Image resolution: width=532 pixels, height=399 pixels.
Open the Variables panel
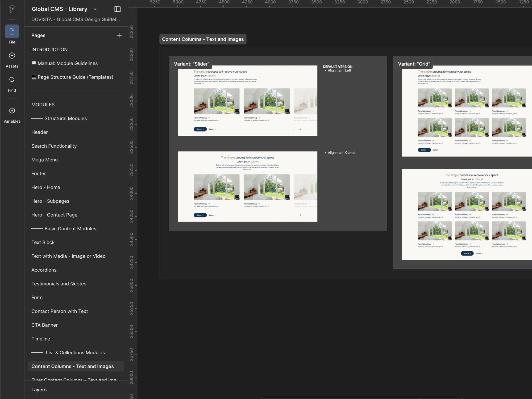[x=12, y=111]
